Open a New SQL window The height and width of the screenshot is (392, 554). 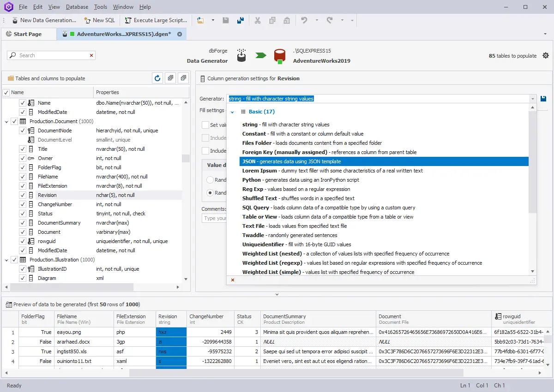click(x=99, y=20)
